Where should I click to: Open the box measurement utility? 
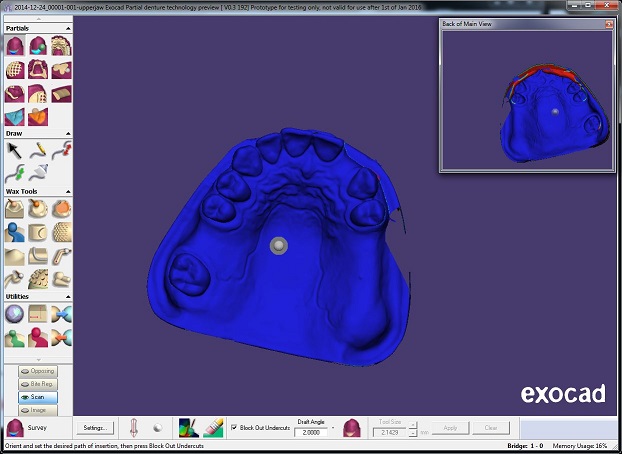(x=38, y=314)
